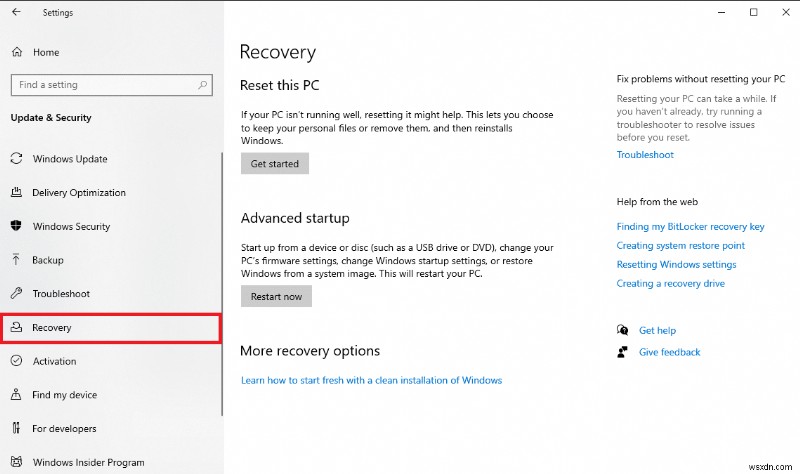Image resolution: width=800 pixels, height=474 pixels.
Task: Focus the Find a setting search box
Action: (111, 85)
